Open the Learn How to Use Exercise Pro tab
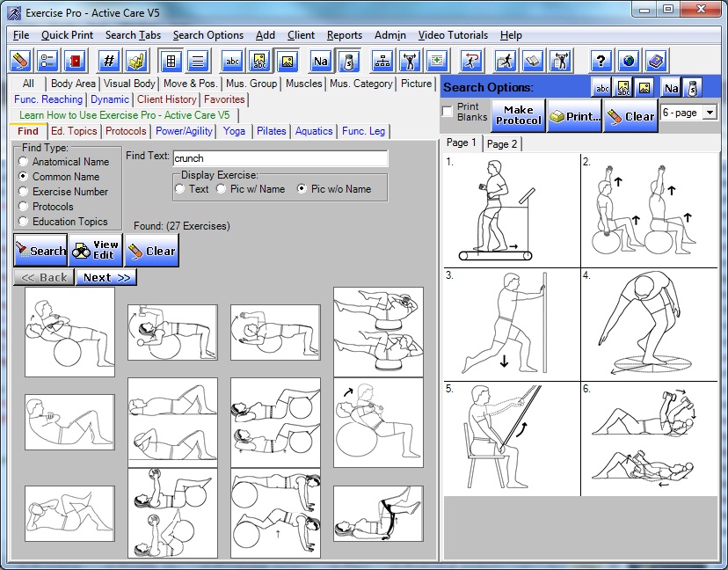 click(125, 115)
